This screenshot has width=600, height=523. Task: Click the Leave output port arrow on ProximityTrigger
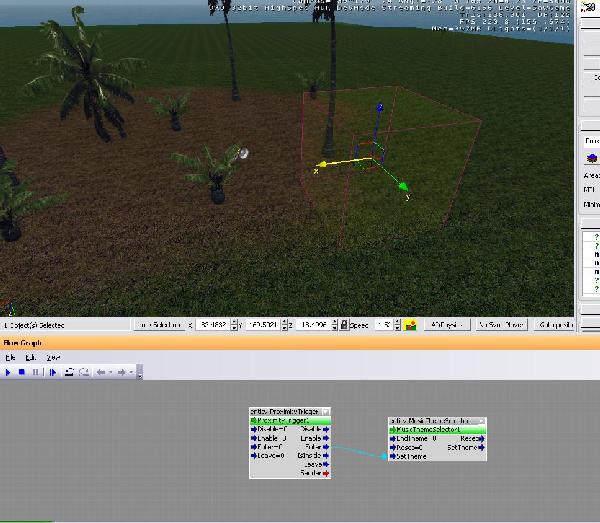tap(326, 464)
